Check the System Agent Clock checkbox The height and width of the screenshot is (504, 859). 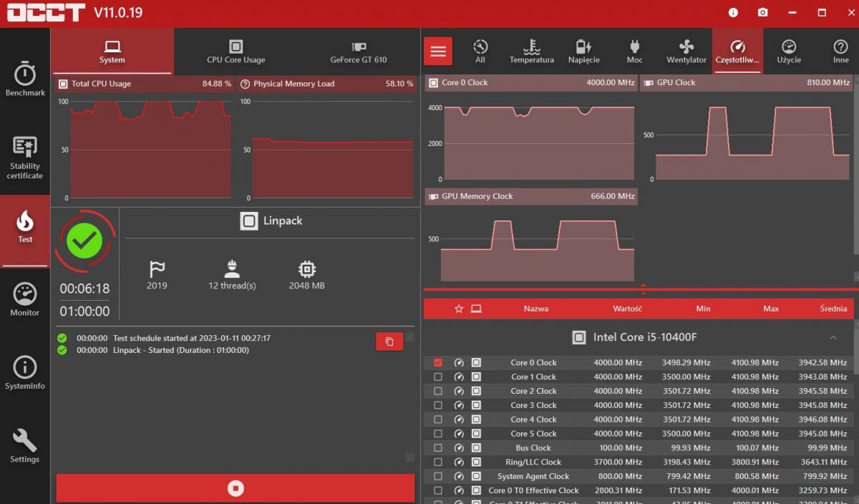(x=438, y=476)
